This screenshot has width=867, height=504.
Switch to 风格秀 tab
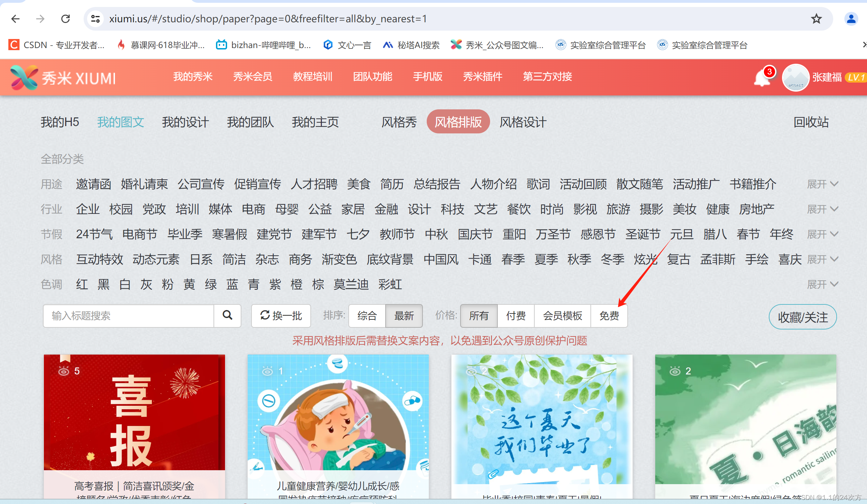coord(399,122)
